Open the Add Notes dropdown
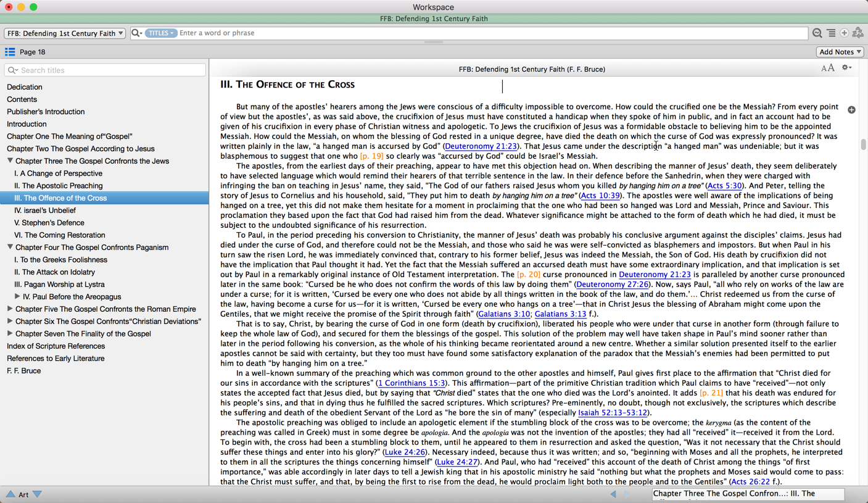The height and width of the screenshot is (503, 868). pyautogui.click(x=840, y=52)
